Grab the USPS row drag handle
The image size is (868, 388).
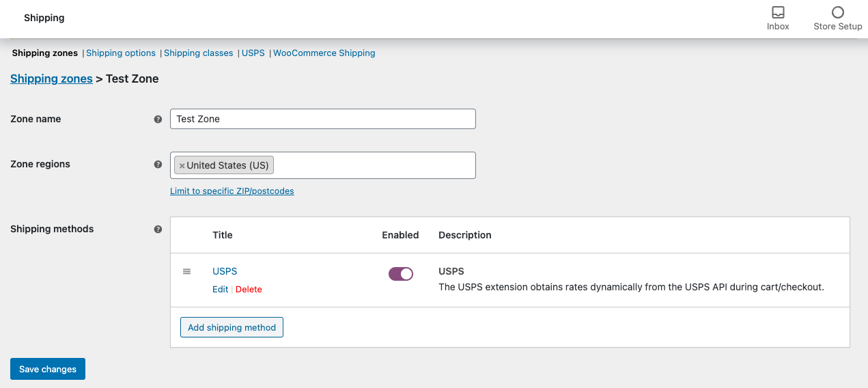[x=186, y=271]
